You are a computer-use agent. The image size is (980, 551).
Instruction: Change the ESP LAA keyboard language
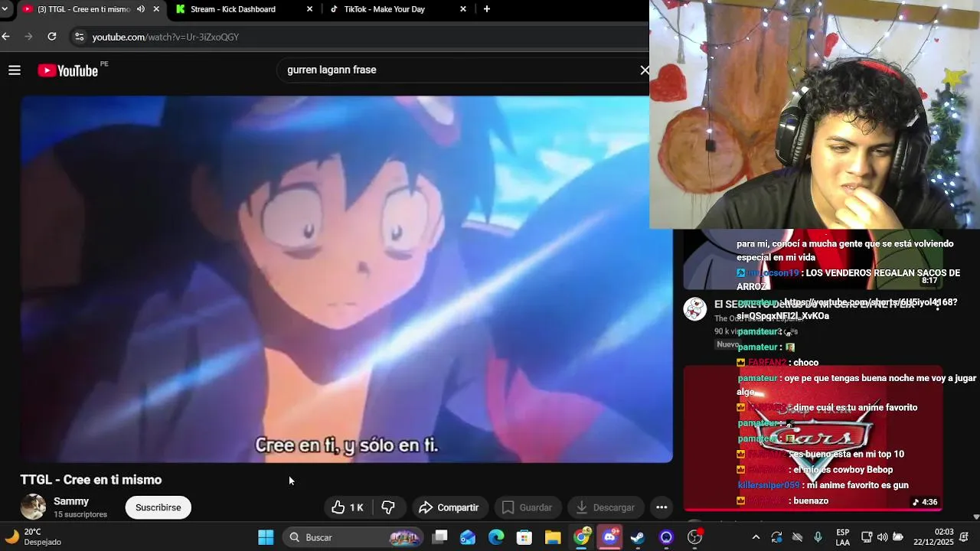[x=842, y=537]
